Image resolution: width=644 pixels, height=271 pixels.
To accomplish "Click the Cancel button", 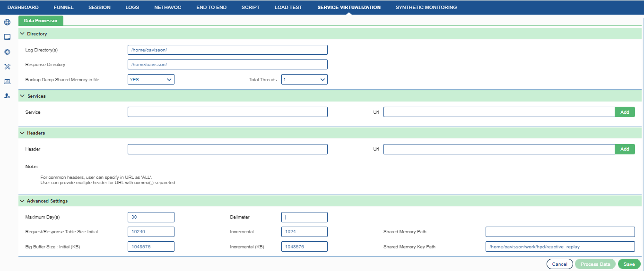I will coord(560,264).
